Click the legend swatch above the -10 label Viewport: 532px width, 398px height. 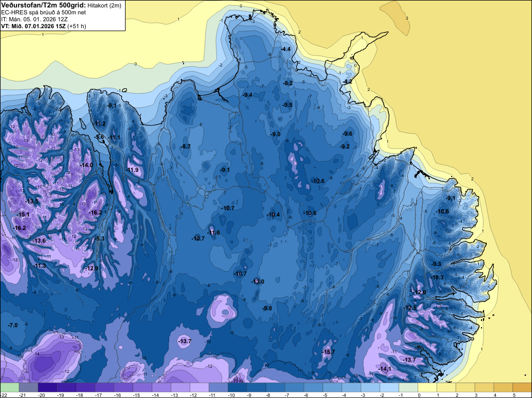[x=237, y=387]
